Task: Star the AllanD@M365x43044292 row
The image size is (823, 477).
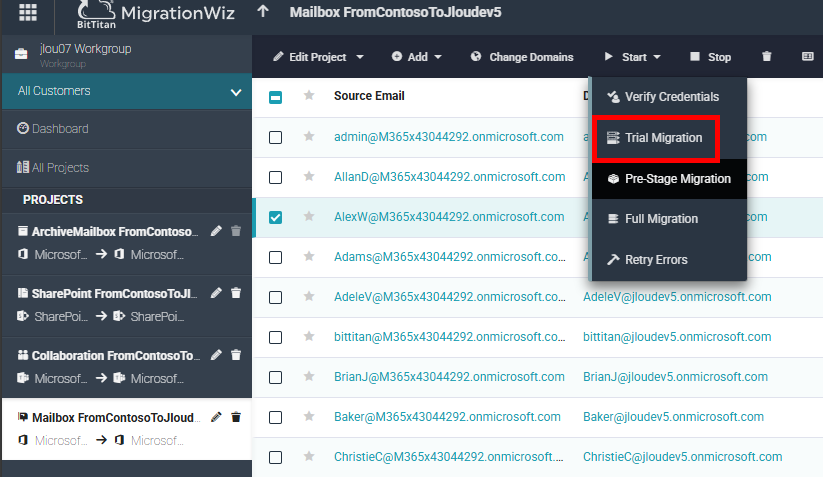Action: (309, 176)
